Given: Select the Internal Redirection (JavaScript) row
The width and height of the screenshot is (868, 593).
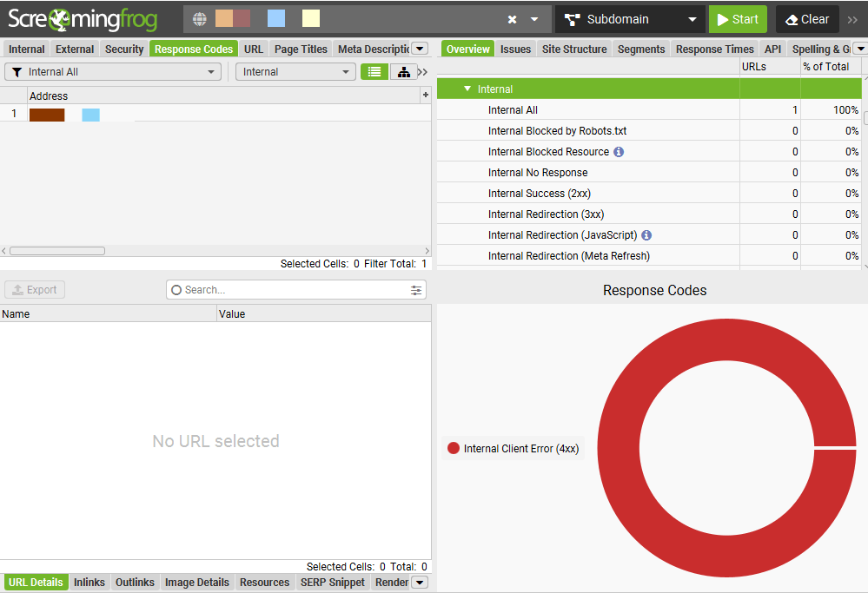Looking at the screenshot, I should [649, 235].
